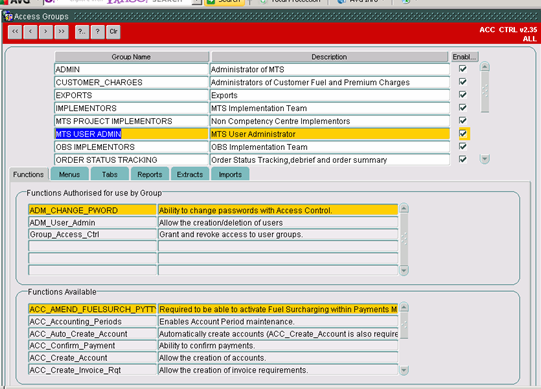The width and height of the screenshot is (541, 389).
Task: Jump to last record with >> button
Action: [x=61, y=32]
